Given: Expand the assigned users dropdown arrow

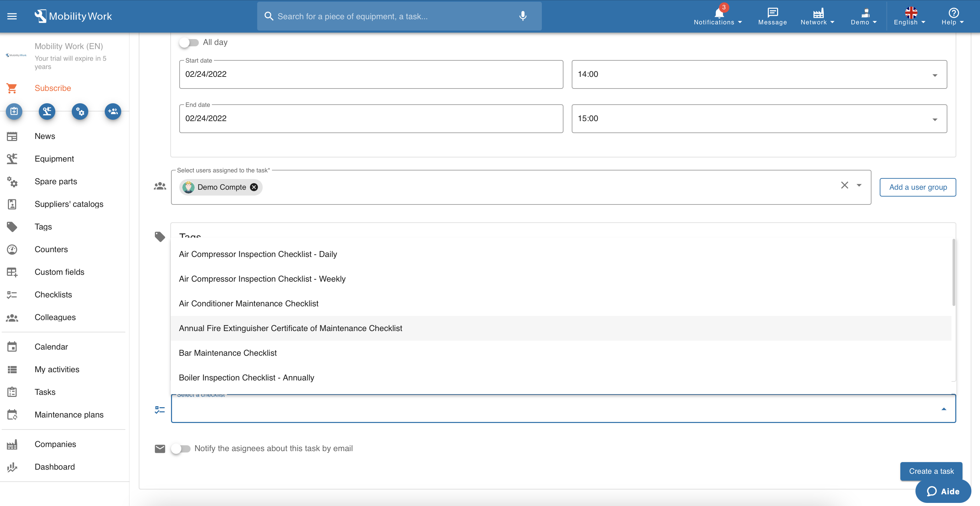Looking at the screenshot, I should [x=859, y=186].
